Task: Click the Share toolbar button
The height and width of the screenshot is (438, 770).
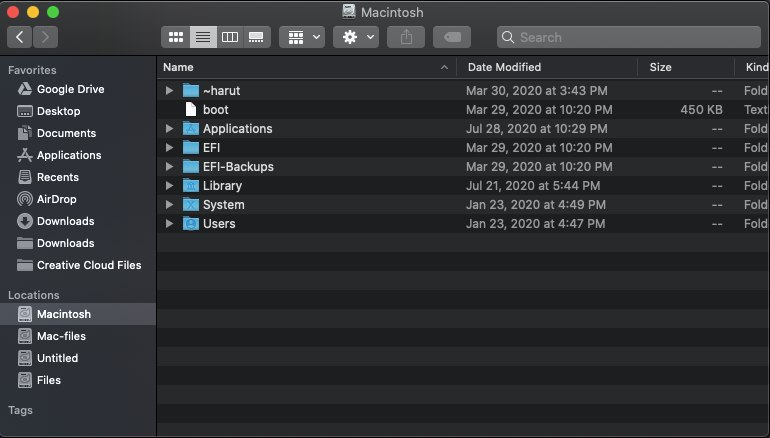Action: pos(406,37)
